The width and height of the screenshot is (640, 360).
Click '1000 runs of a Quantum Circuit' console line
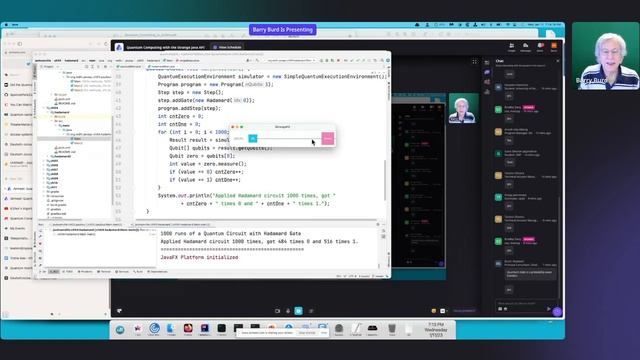(x=231, y=233)
